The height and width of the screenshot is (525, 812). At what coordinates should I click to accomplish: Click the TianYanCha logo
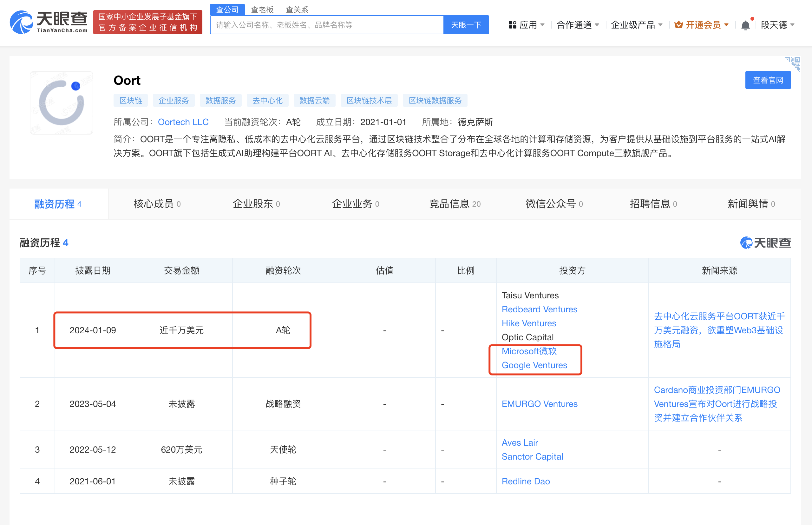pyautogui.click(x=49, y=22)
